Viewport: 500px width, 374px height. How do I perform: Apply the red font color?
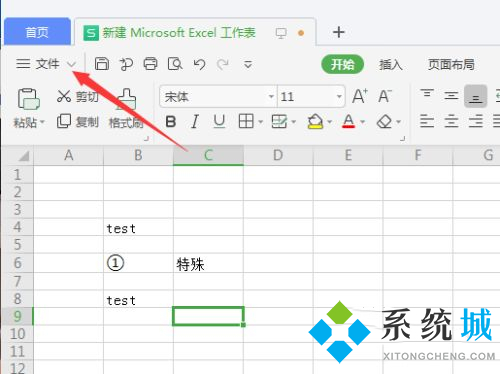point(349,122)
